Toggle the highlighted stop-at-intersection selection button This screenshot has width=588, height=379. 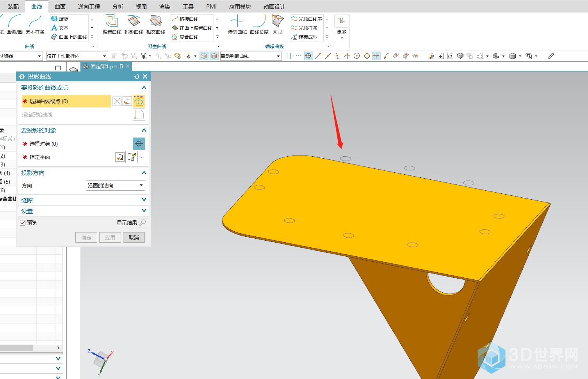click(289, 56)
